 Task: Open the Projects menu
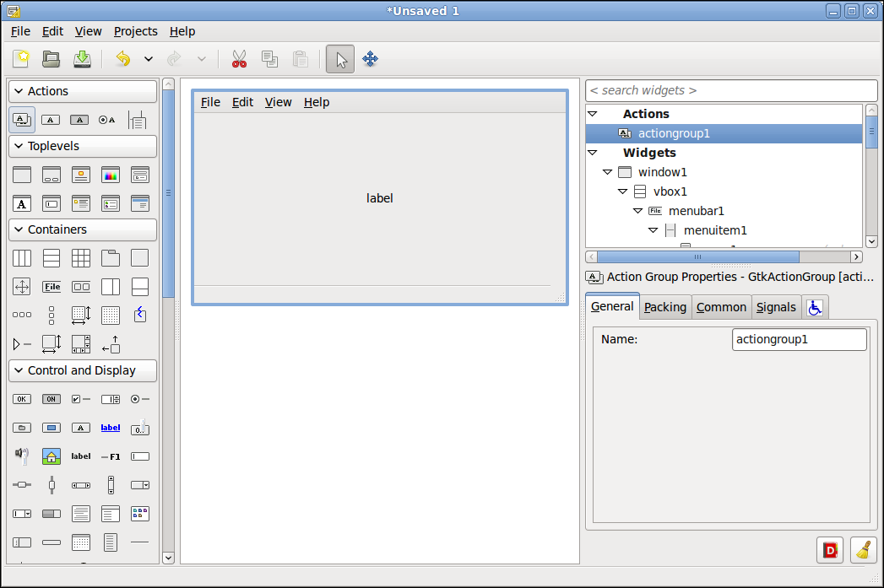coord(135,31)
